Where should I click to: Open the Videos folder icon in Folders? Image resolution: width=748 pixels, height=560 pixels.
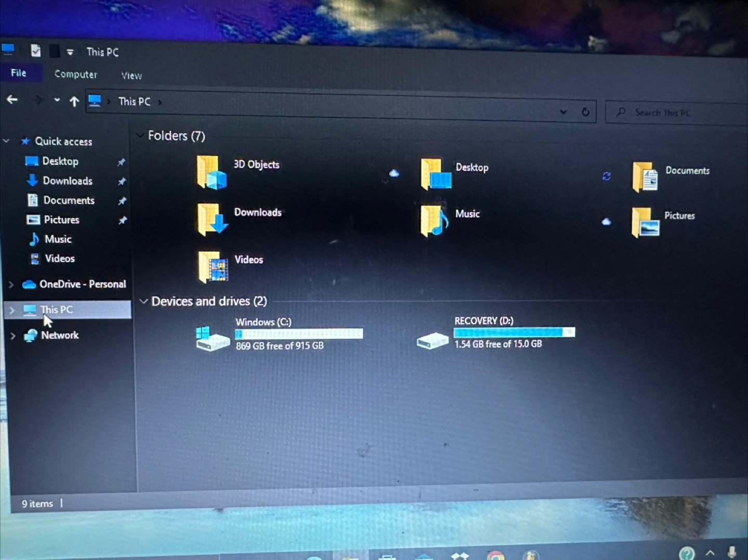click(x=213, y=267)
